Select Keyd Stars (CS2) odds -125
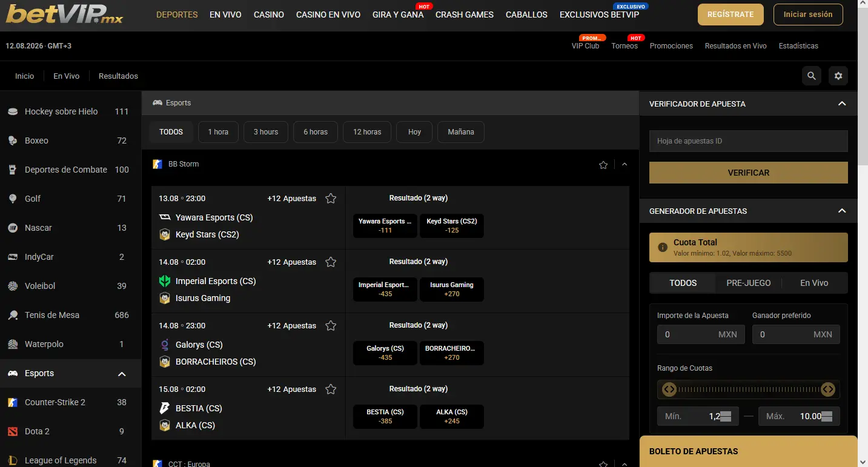The image size is (868, 467). (452, 226)
